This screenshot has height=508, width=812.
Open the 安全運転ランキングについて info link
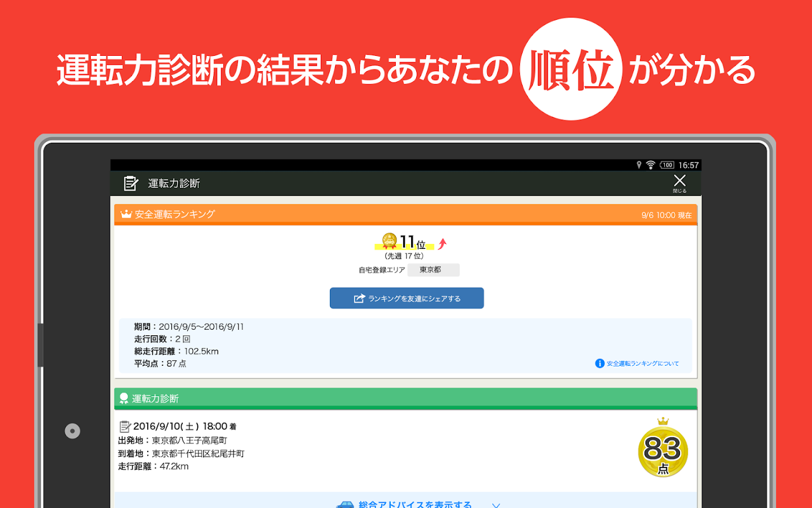pyautogui.click(x=643, y=364)
